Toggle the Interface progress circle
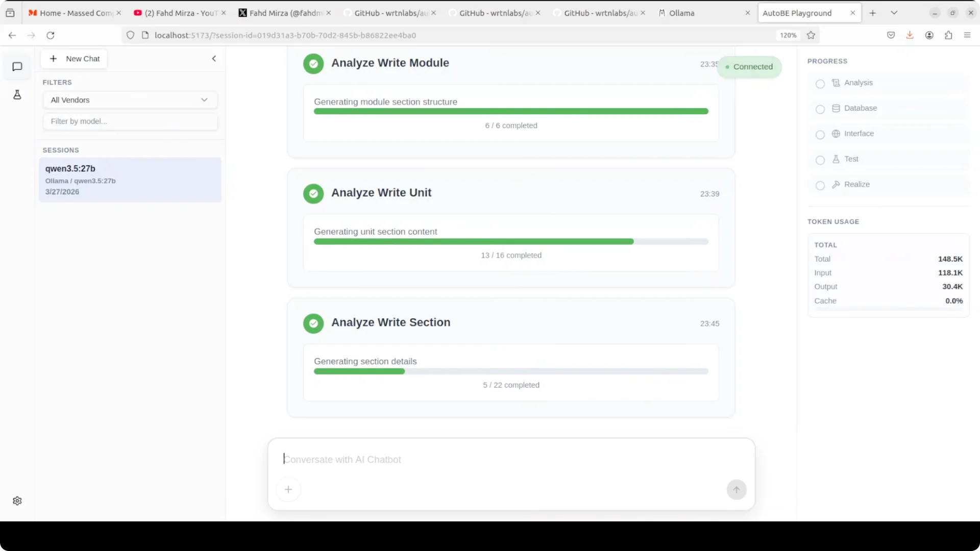Viewport: 980px width, 551px height. (x=820, y=135)
